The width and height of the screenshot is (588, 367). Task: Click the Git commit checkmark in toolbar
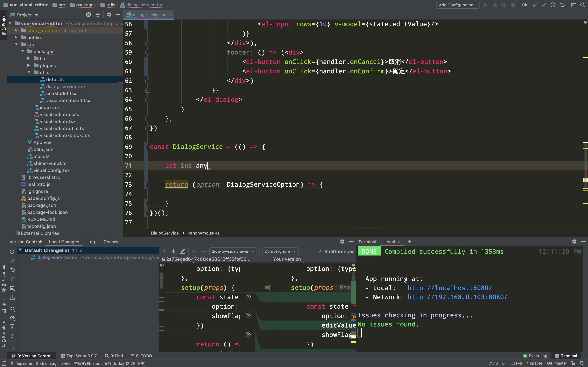(x=544, y=5)
